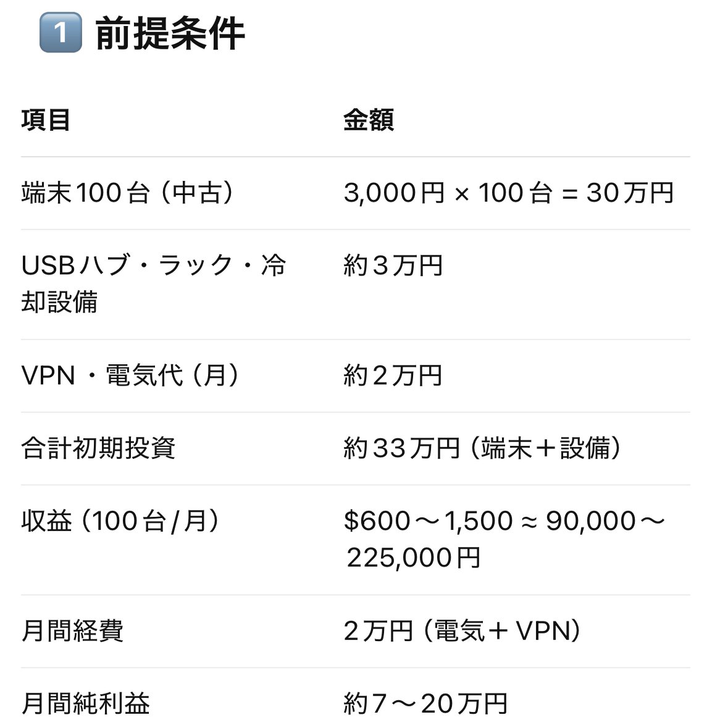
Task: Select the 月間純利益 row label
Action: (85, 703)
